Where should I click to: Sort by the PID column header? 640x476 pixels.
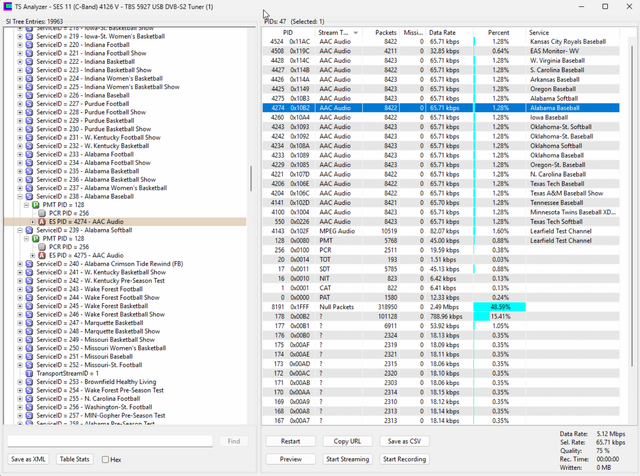point(288,33)
